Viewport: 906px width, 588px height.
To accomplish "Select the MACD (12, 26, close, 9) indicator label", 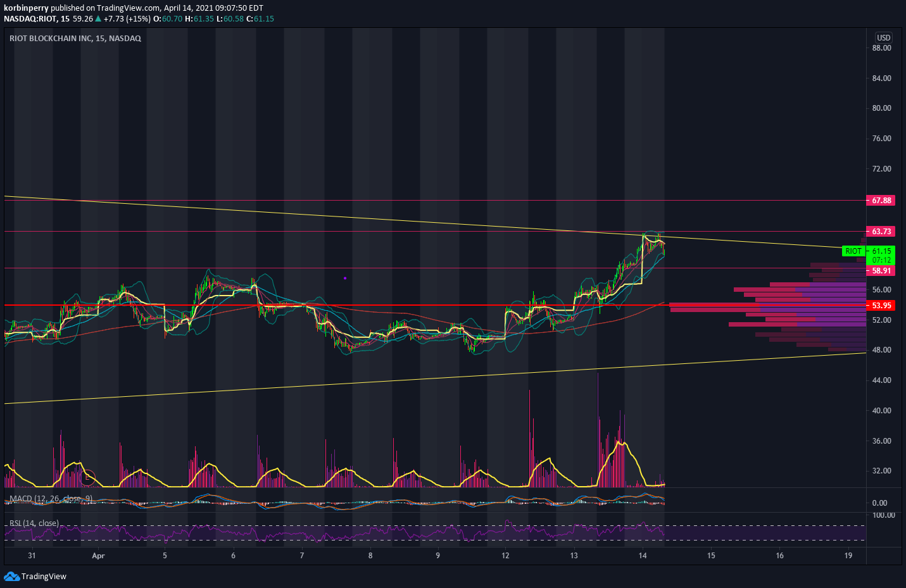I will pyautogui.click(x=51, y=499).
